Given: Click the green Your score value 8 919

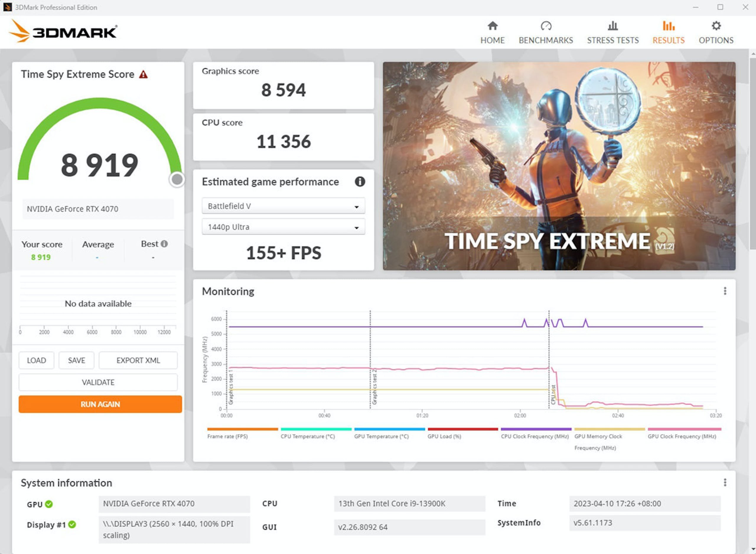Looking at the screenshot, I should click(41, 257).
